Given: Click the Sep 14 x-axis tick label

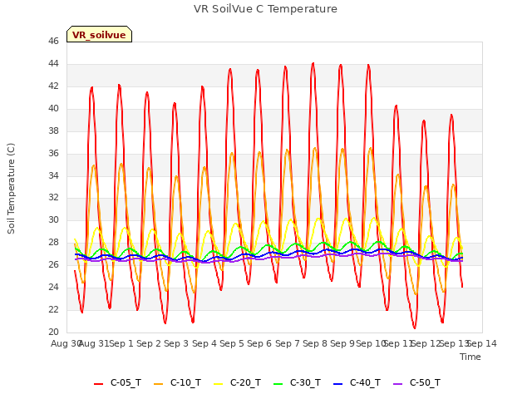Looking at the screenshot, I should (482, 343).
